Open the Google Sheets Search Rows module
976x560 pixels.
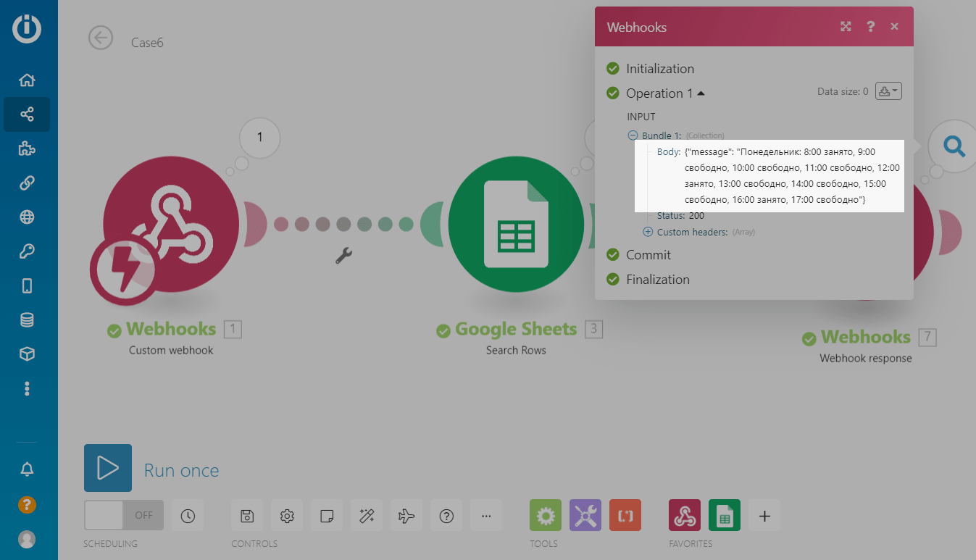coord(516,224)
